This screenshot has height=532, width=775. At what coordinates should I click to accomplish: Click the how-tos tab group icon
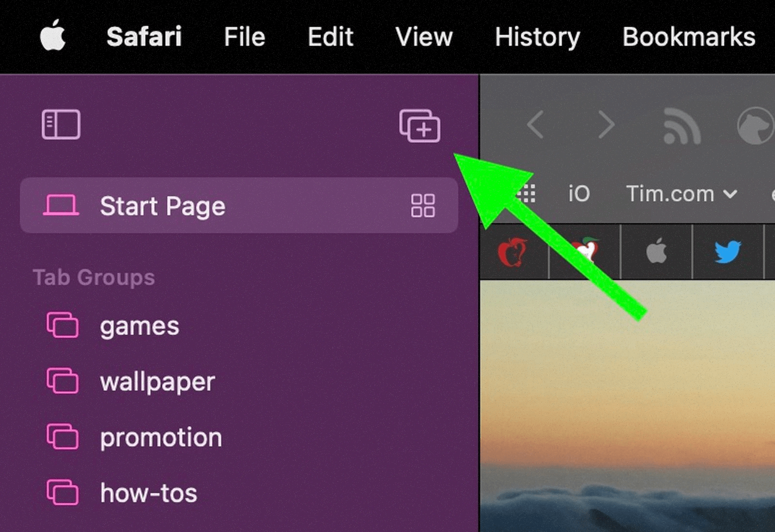click(62, 493)
